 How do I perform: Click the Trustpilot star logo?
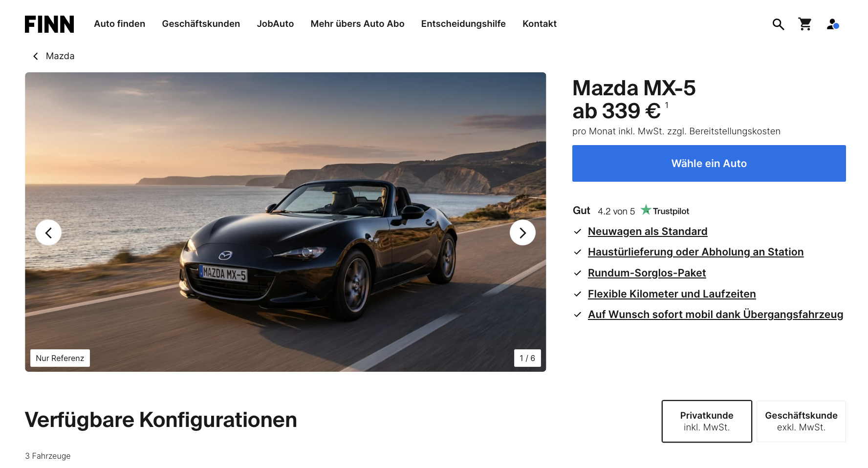point(665,211)
